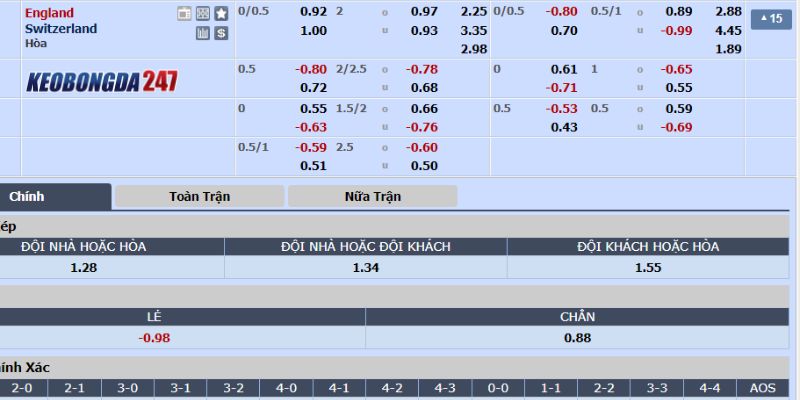
Task: Select first-half over odds 0.59
Action: (680, 109)
